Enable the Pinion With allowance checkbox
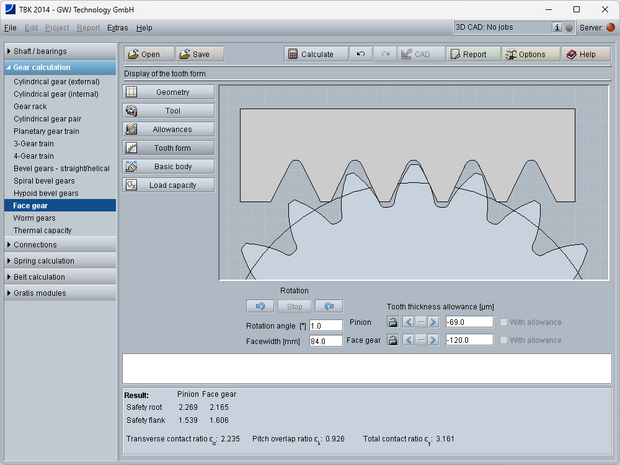620x465 pixels. point(503,322)
